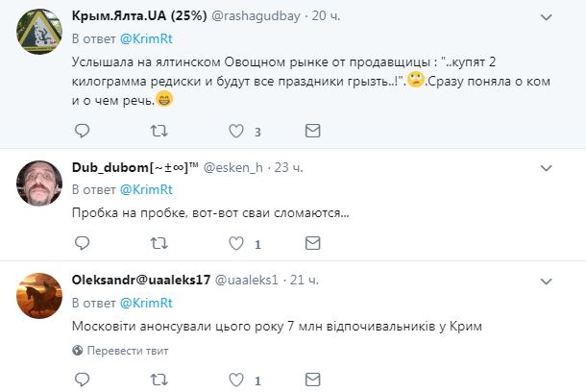Reply to Dub_dubom's tweet

point(83,244)
